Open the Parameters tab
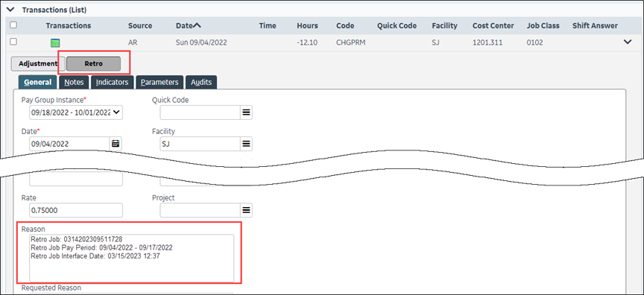Image resolution: width=644 pixels, height=295 pixels. [x=160, y=82]
